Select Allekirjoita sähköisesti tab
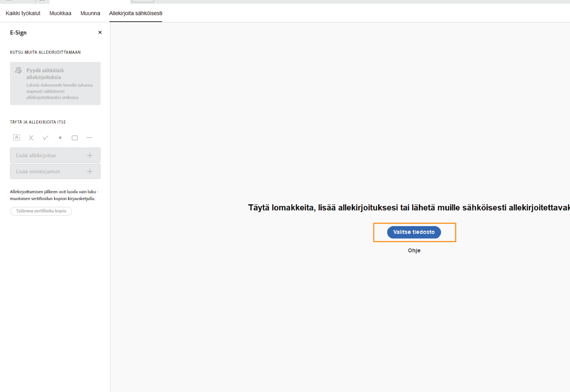This screenshot has width=570, height=392. (x=136, y=13)
